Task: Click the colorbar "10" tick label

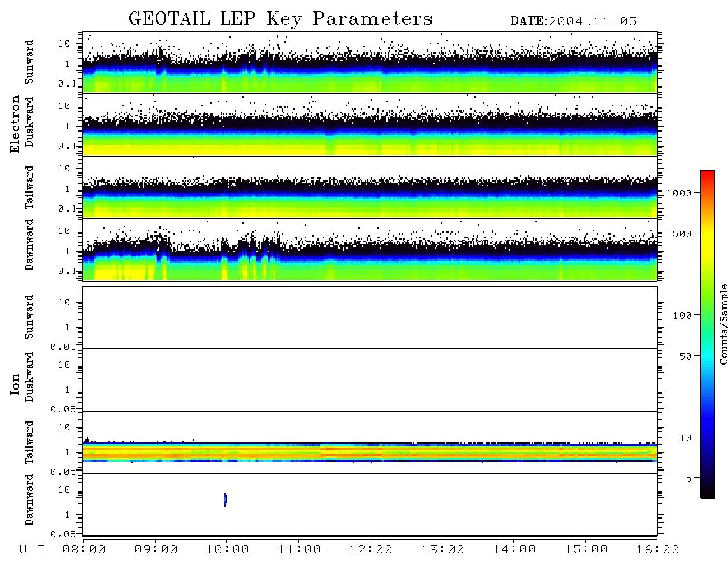Action: point(685,438)
